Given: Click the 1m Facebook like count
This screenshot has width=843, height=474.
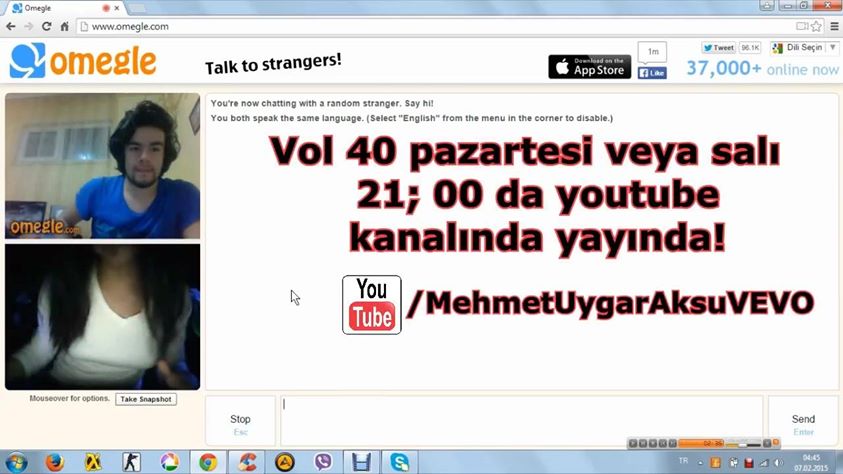Looking at the screenshot, I should (653, 52).
